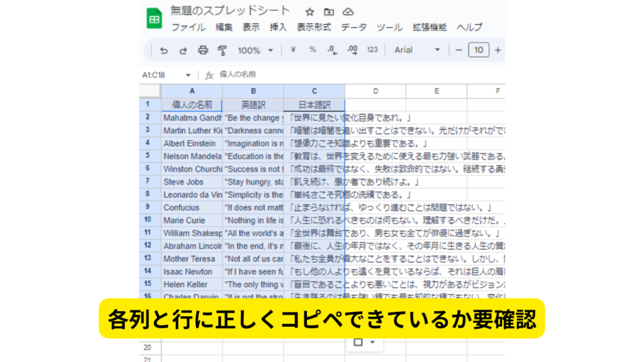
Task: Click the 123 number format button
Action: coord(372,50)
